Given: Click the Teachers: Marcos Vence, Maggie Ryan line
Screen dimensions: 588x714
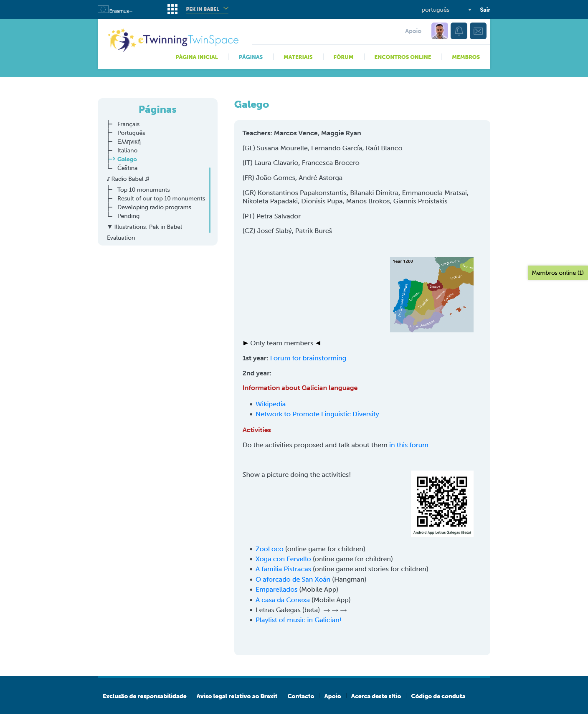Looking at the screenshot, I should (302, 133).
